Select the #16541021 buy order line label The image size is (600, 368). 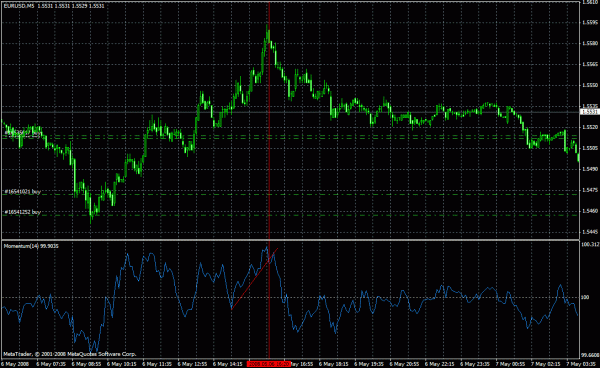coord(23,191)
